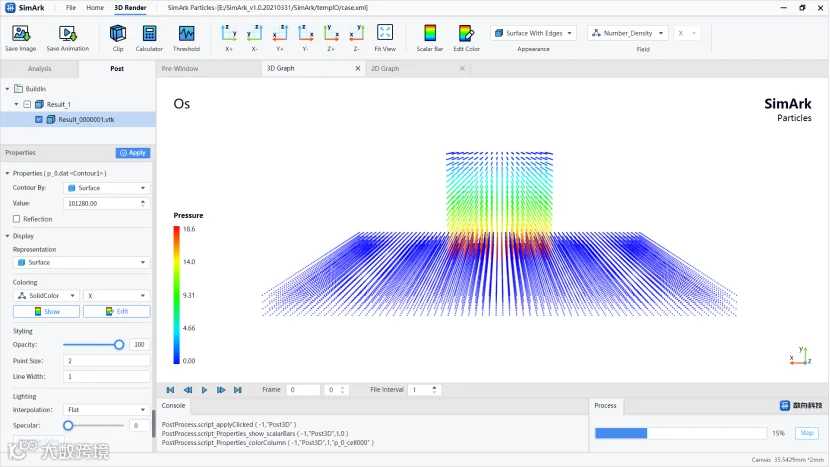Click the Point Size field
The width and height of the screenshot is (830, 467).
[x=106, y=361]
